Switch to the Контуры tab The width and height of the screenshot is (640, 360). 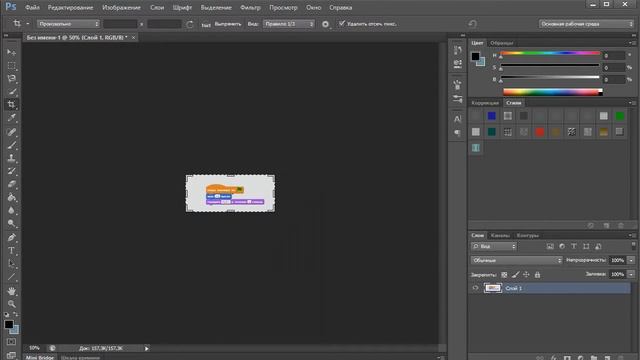point(527,236)
